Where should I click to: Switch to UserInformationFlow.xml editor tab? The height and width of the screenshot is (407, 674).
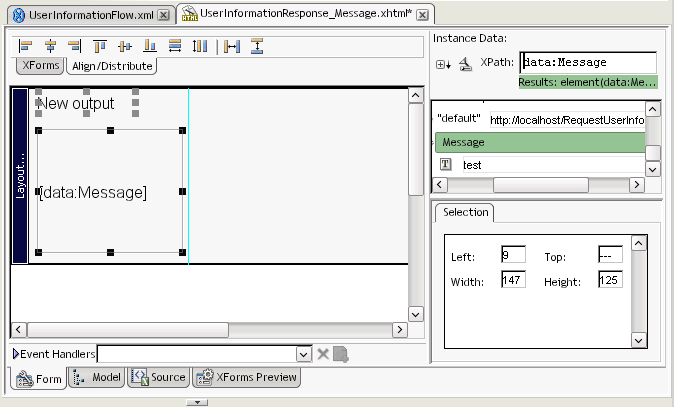(91, 15)
